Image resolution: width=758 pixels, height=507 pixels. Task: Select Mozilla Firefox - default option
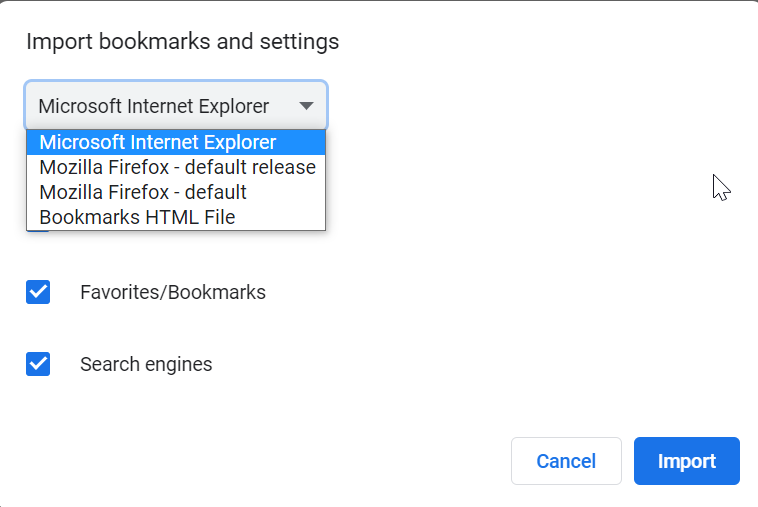[143, 192]
